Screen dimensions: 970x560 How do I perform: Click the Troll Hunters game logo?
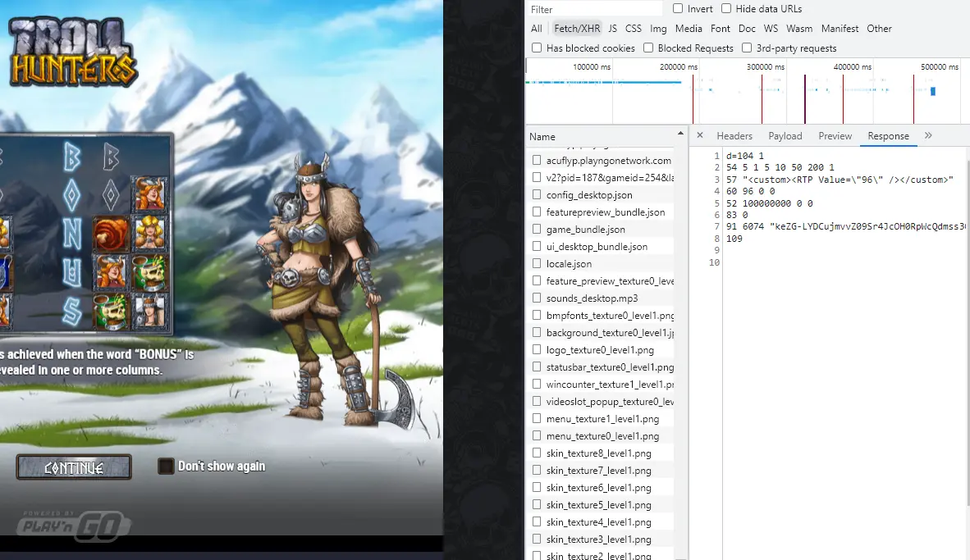point(73,52)
